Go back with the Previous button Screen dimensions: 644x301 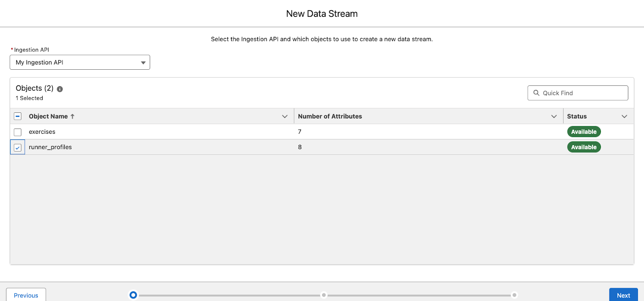tap(26, 295)
